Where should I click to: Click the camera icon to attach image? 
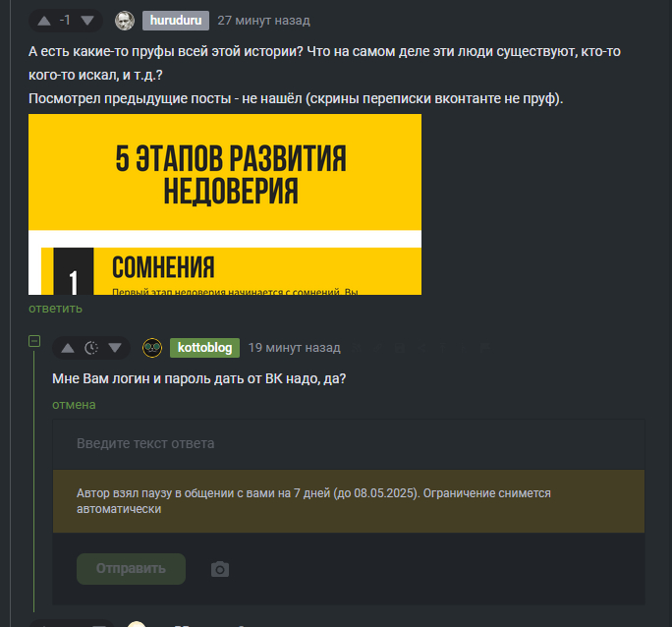[x=220, y=569]
